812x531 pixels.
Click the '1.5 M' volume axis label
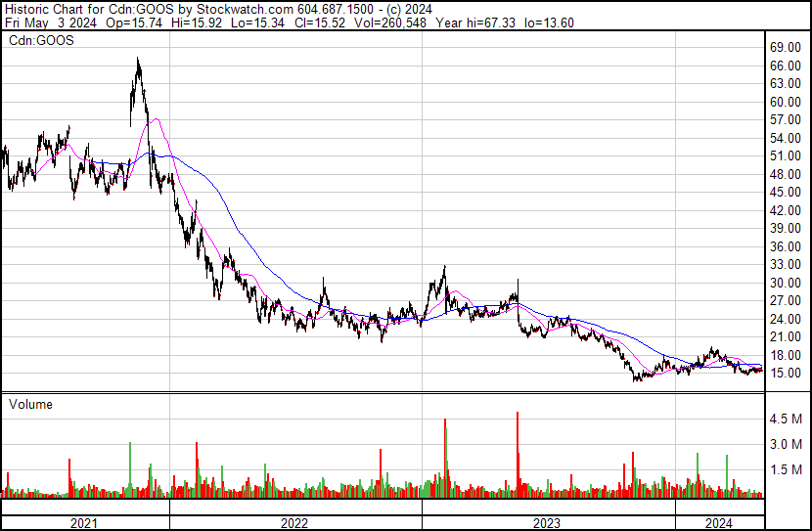(786, 469)
